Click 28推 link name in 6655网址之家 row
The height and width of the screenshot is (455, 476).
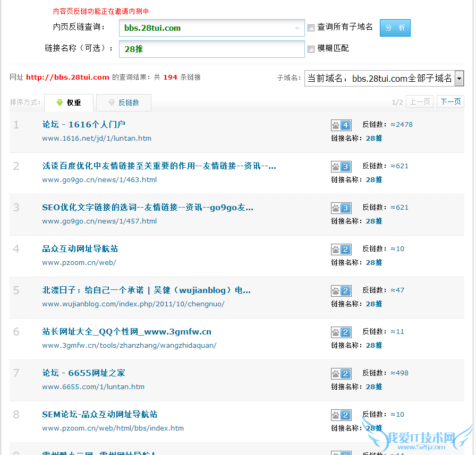point(373,387)
